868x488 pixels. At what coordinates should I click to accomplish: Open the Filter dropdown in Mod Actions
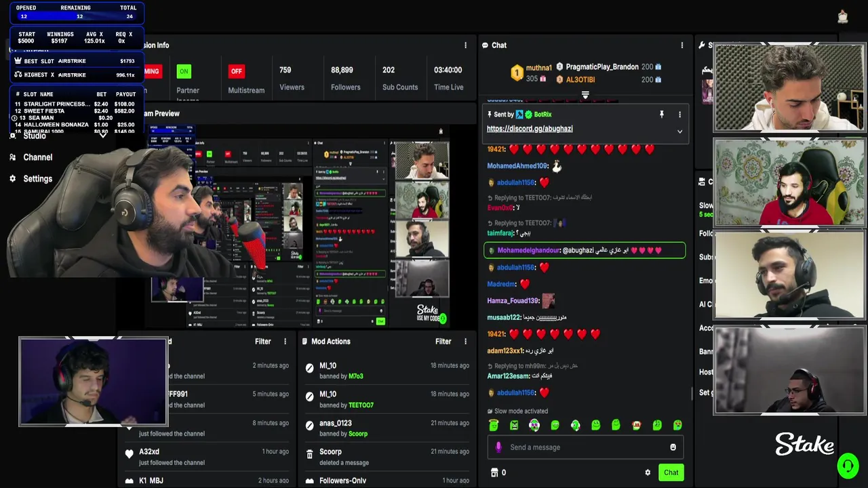click(443, 342)
